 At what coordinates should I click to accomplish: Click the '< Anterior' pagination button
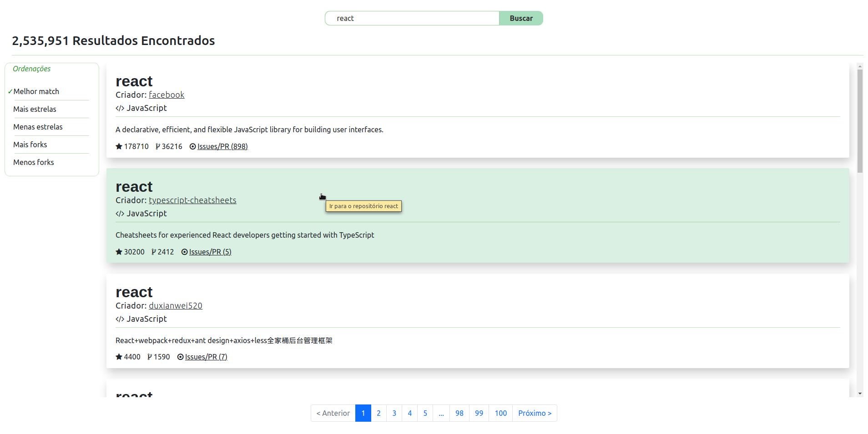pyautogui.click(x=333, y=413)
